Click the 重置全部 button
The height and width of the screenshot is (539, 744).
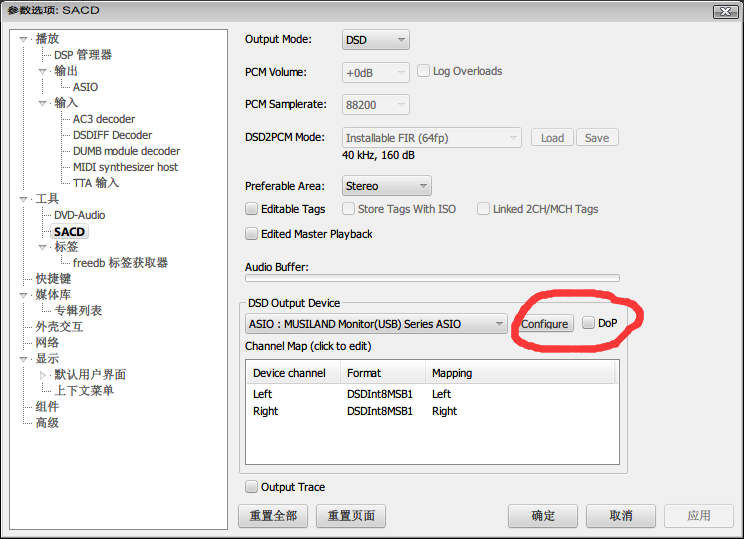[273, 516]
